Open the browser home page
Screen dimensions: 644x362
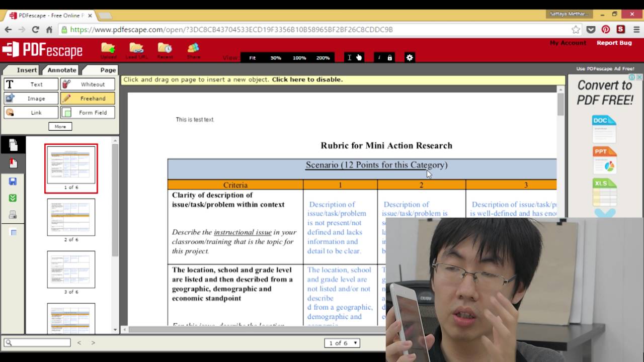point(49,30)
